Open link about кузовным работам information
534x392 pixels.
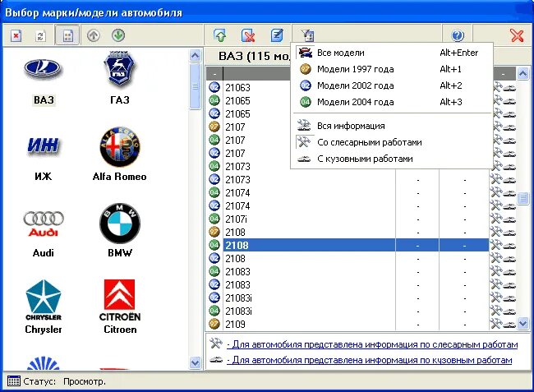[370, 360]
